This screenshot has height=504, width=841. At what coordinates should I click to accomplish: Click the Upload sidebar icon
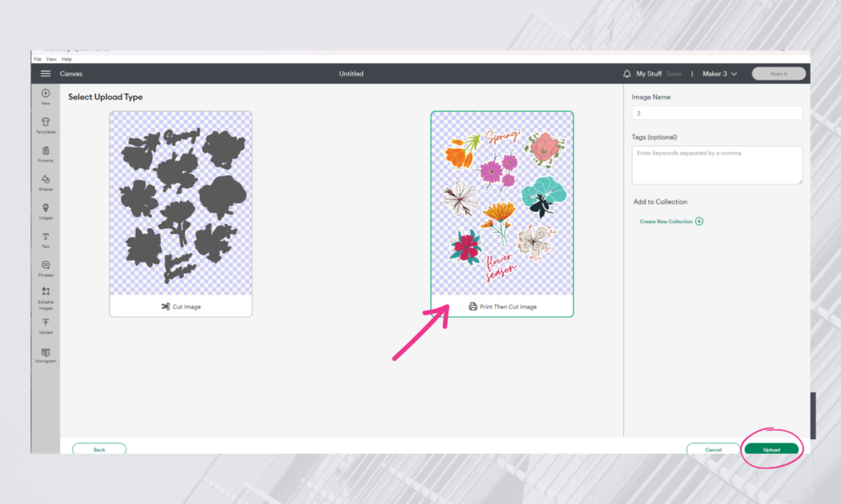click(46, 323)
